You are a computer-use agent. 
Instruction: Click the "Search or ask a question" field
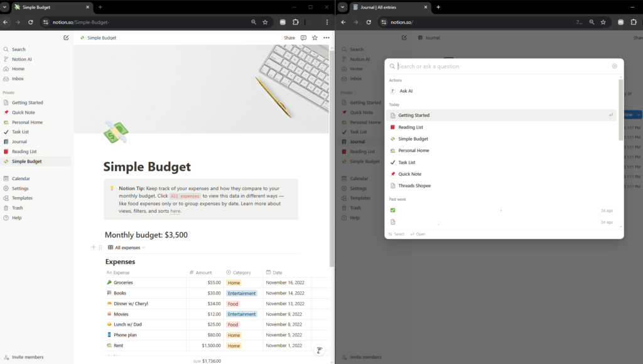coord(504,67)
